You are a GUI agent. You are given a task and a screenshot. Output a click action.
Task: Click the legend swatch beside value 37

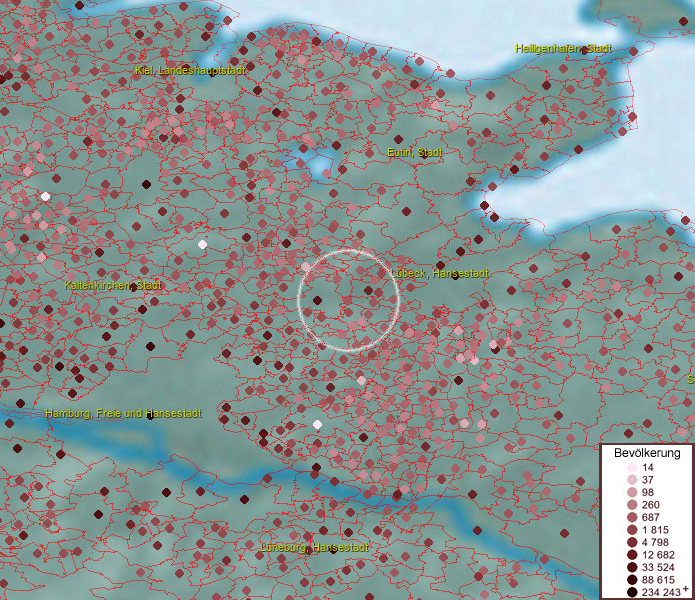632,479
